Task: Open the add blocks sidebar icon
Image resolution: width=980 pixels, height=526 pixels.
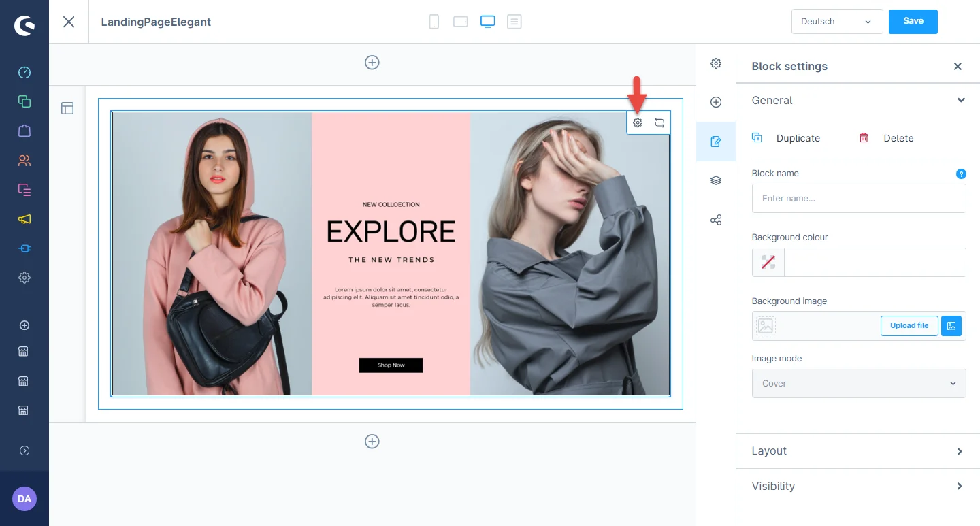Action: 716,102
